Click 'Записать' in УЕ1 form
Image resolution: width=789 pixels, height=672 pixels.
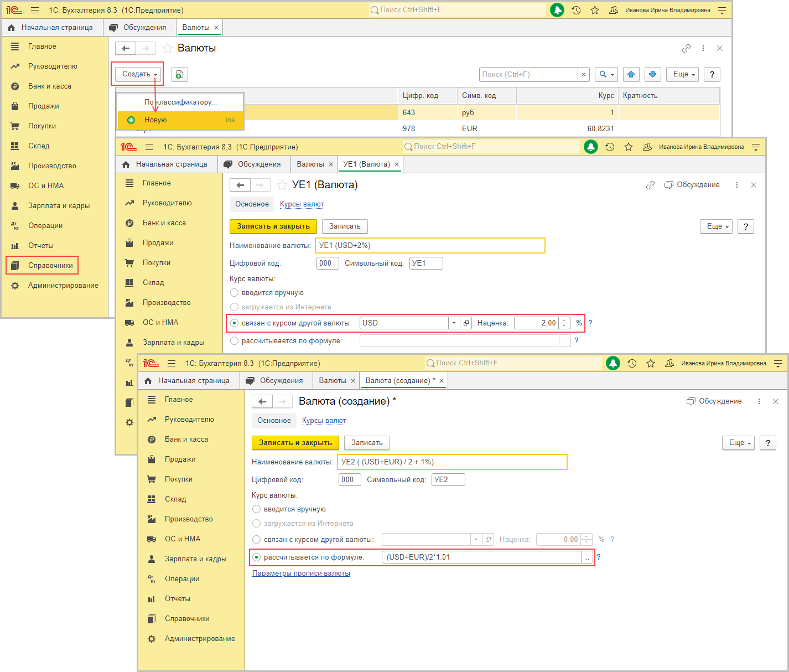345,226
